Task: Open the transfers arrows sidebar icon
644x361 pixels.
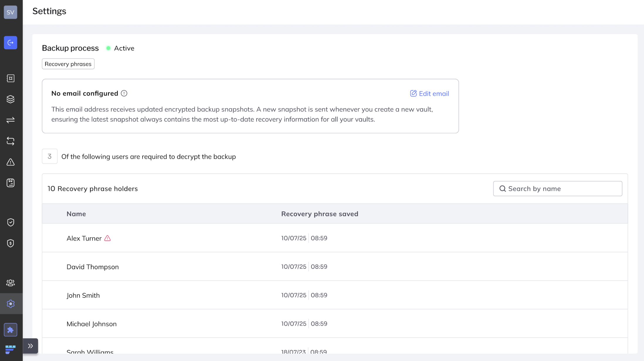Action: coord(11,120)
